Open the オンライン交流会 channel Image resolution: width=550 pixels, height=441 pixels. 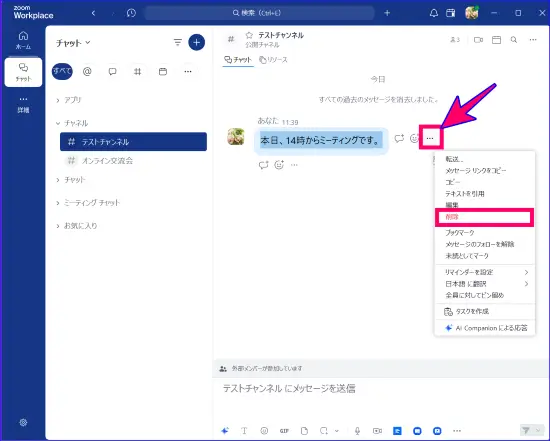click(133, 161)
